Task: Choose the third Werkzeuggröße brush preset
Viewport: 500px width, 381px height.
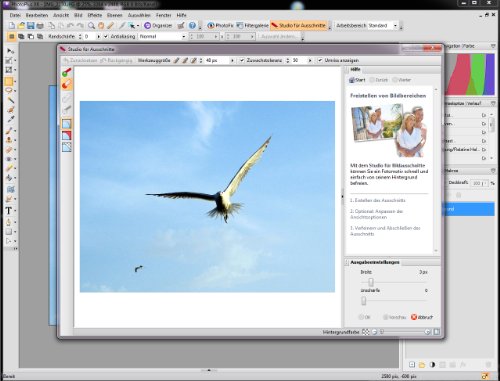Action: [x=194, y=60]
